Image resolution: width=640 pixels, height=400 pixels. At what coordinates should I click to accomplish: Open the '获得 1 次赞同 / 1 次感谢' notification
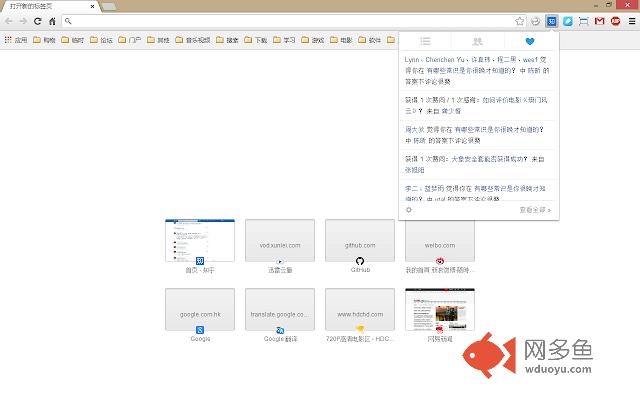click(x=477, y=105)
